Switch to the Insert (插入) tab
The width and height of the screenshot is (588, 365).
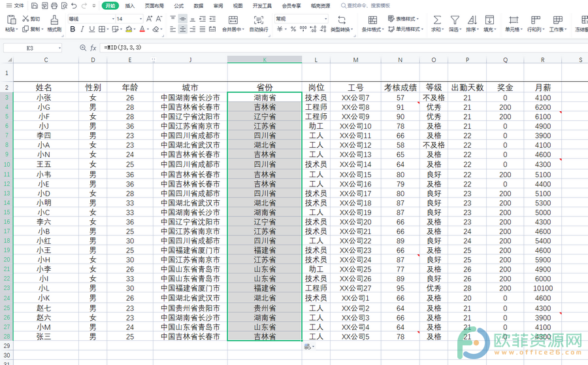tap(130, 6)
